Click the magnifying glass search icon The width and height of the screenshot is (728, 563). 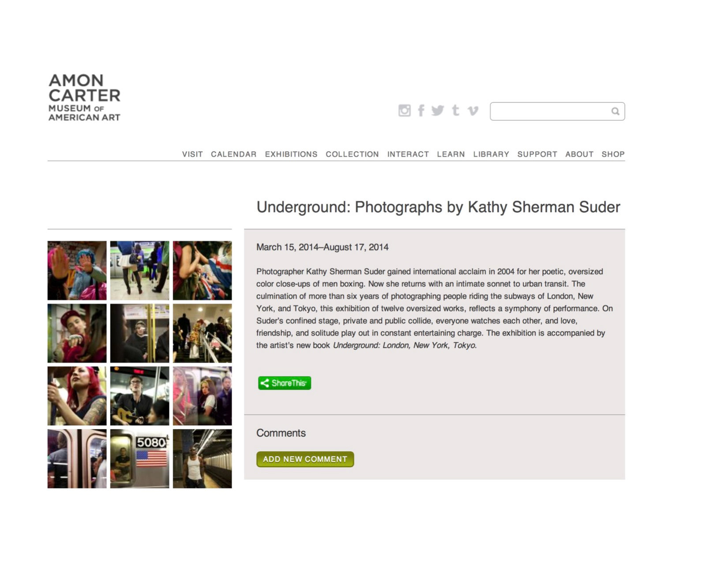click(x=615, y=111)
